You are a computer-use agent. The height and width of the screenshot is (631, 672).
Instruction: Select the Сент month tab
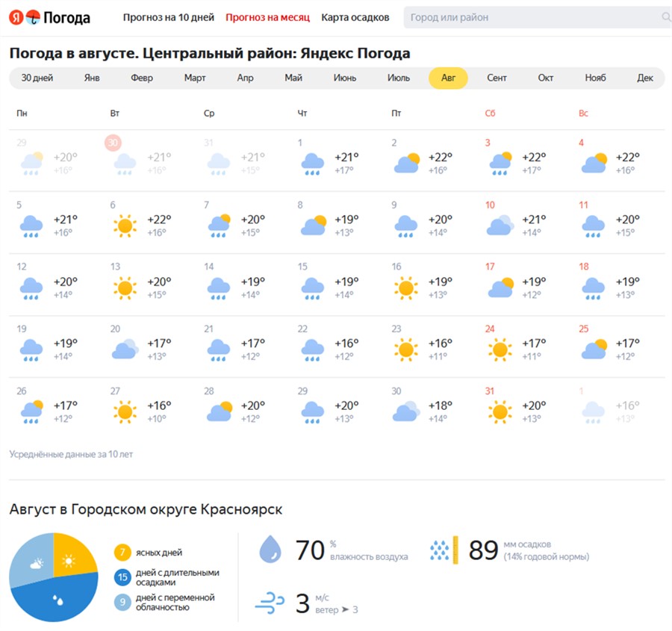pos(497,78)
